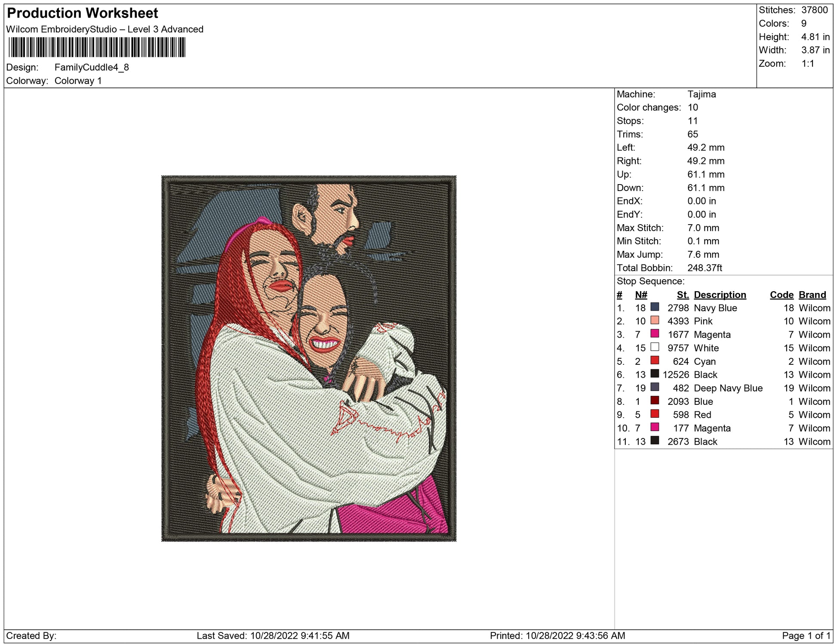The height and width of the screenshot is (644, 837).
Task: Click the stop 6 Black swatch
Action: (655, 373)
